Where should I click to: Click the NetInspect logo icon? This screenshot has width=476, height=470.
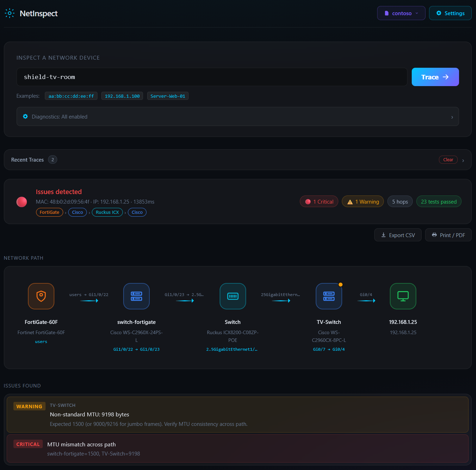(x=10, y=13)
